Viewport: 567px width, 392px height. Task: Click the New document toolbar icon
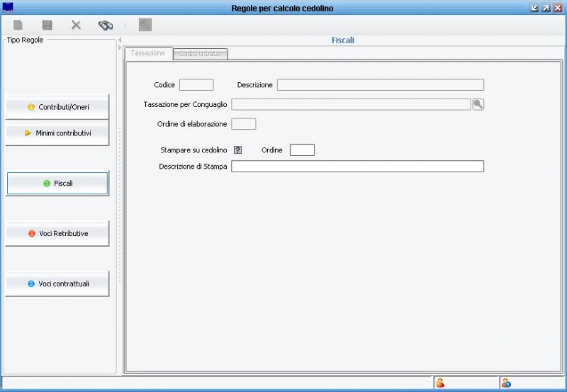coord(18,25)
